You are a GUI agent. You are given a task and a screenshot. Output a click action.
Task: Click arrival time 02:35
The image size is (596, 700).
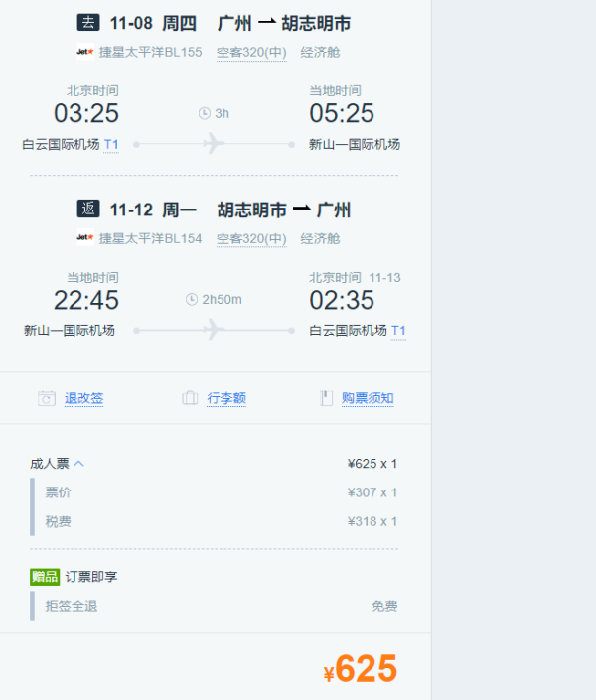[342, 300]
